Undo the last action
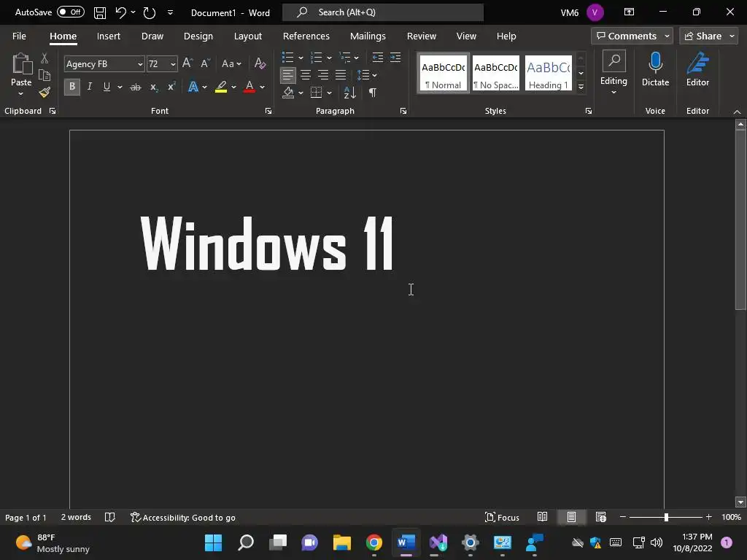The height and width of the screenshot is (560, 747). (120, 12)
